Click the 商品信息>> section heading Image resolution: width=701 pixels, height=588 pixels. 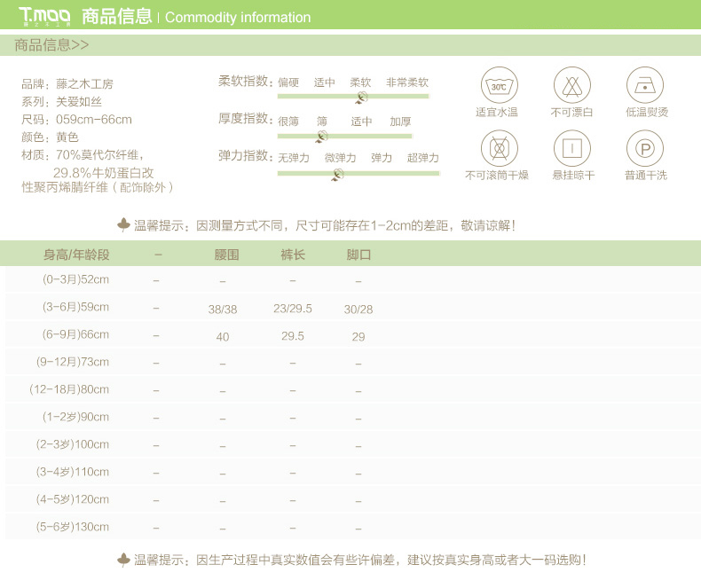point(52,45)
